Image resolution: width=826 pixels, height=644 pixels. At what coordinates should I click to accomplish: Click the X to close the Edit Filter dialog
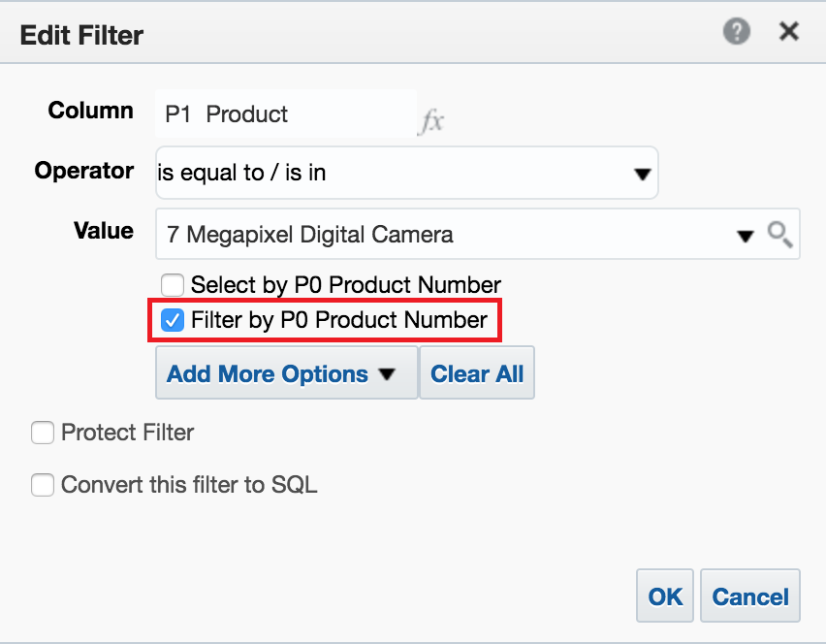pos(788,31)
